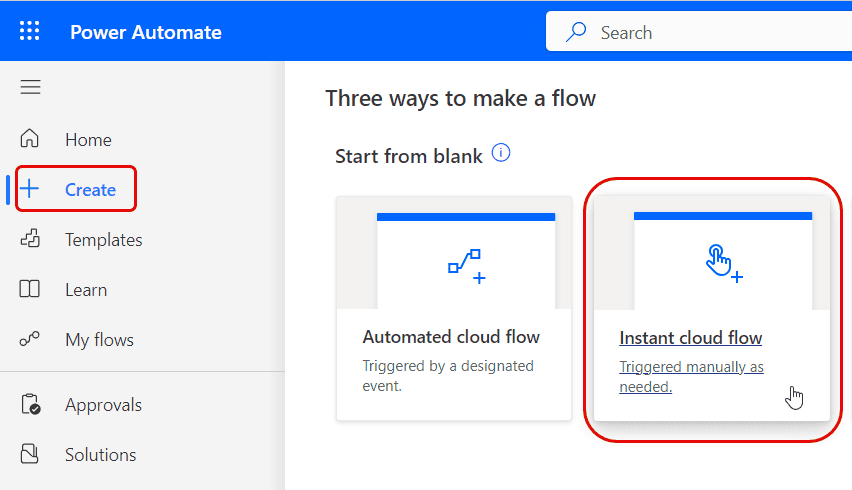Click the Home house icon

pos(29,139)
